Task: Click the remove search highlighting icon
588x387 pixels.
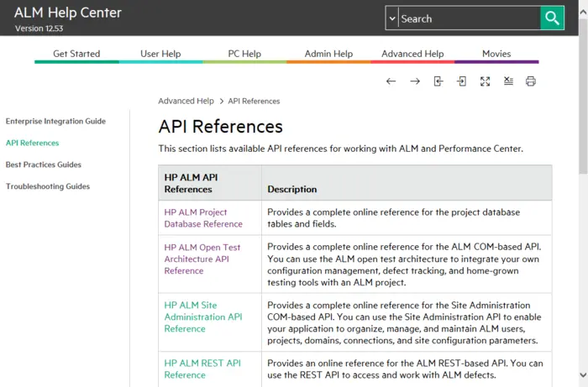Action: pos(508,81)
